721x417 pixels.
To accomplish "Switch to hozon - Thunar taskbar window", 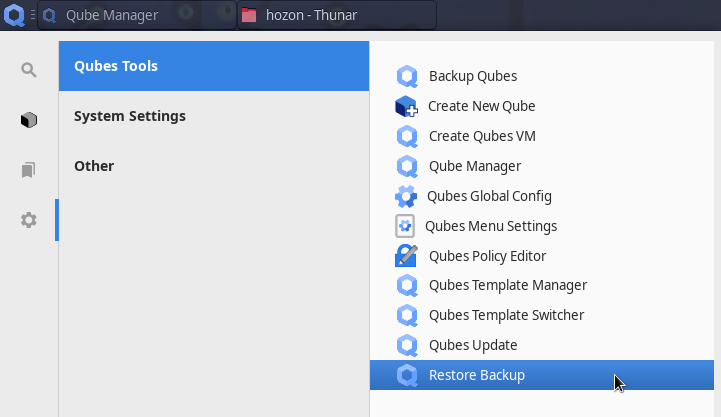I will (x=337, y=15).
